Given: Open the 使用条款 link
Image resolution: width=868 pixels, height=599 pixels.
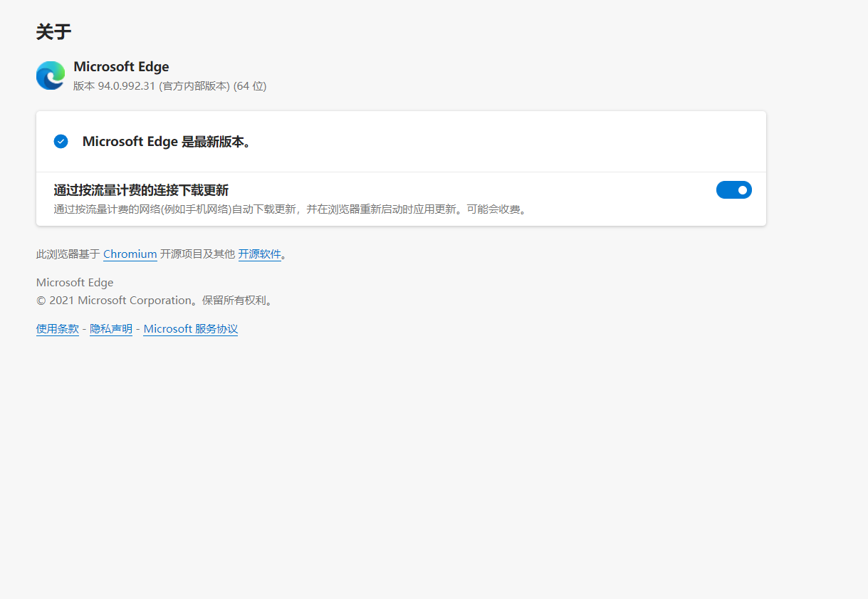Looking at the screenshot, I should 58,329.
